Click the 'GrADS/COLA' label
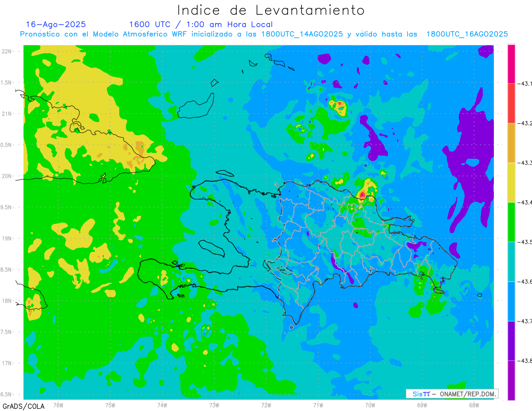532x411 pixels. 23,406
